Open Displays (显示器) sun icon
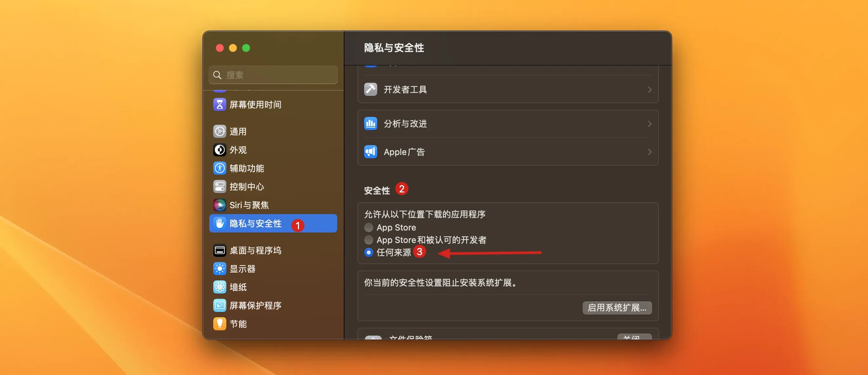This screenshot has height=375, width=868. (x=220, y=269)
